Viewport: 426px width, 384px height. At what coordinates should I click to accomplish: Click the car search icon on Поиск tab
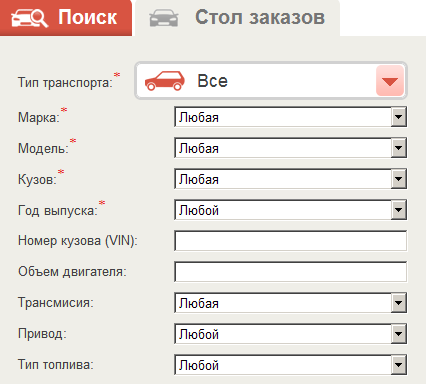pos(29,18)
